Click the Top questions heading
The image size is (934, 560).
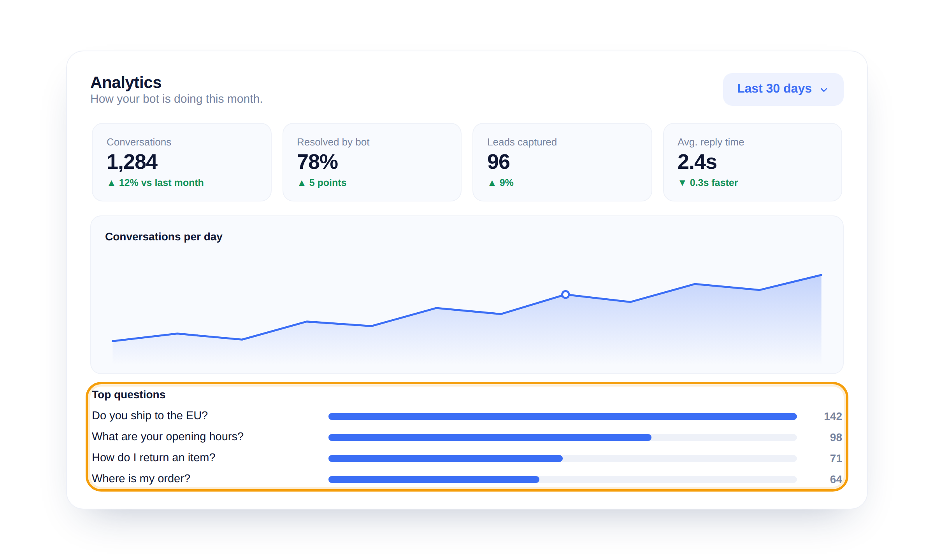tap(129, 395)
